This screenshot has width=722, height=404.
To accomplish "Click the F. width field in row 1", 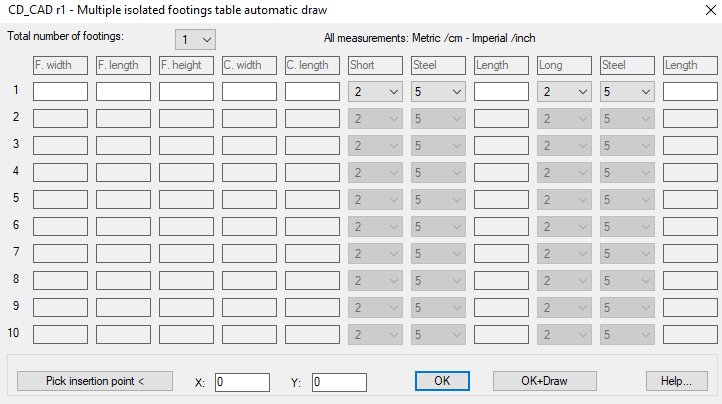I will 60,92.
